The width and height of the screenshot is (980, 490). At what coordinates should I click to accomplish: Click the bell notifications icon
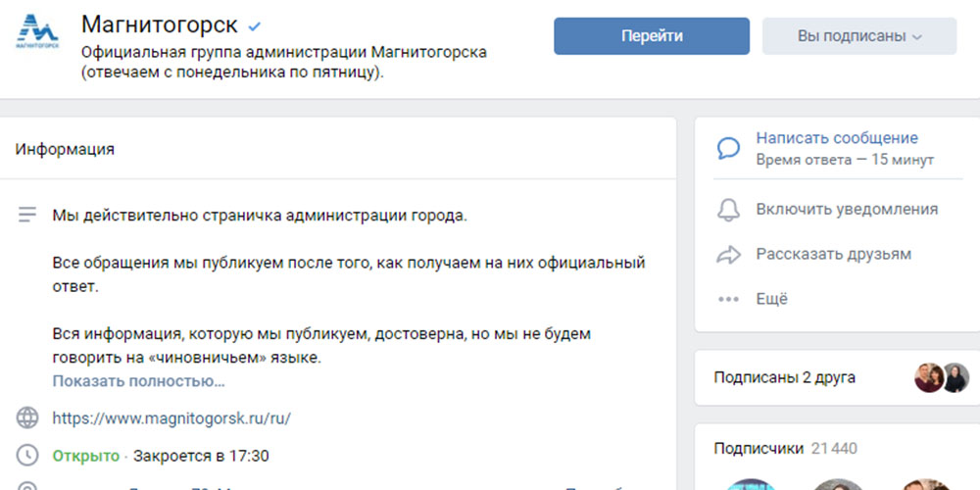pyautogui.click(x=728, y=210)
